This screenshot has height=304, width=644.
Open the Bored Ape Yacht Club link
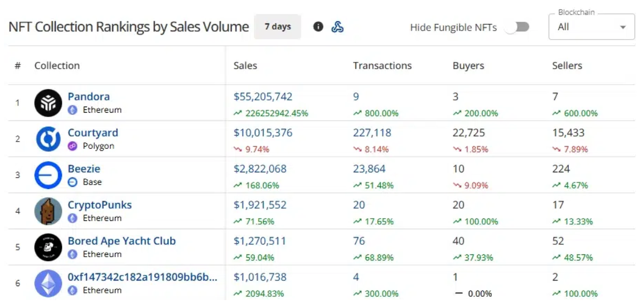click(122, 241)
